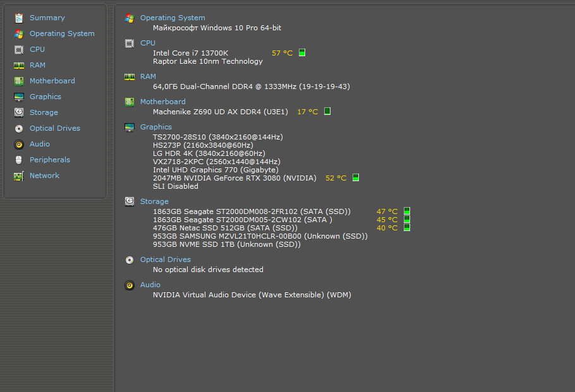The height and width of the screenshot is (392, 575).
Task: Open the Summary section in sidebar
Action: 47,18
